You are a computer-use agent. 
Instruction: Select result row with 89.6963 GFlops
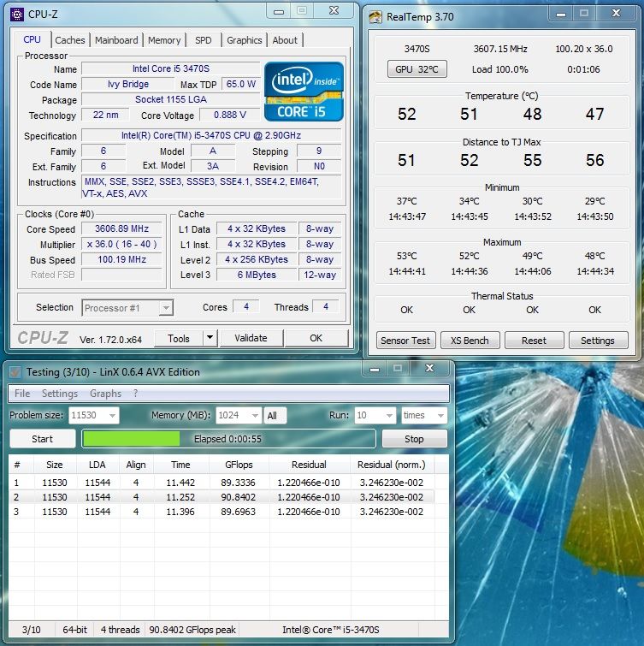point(222,512)
